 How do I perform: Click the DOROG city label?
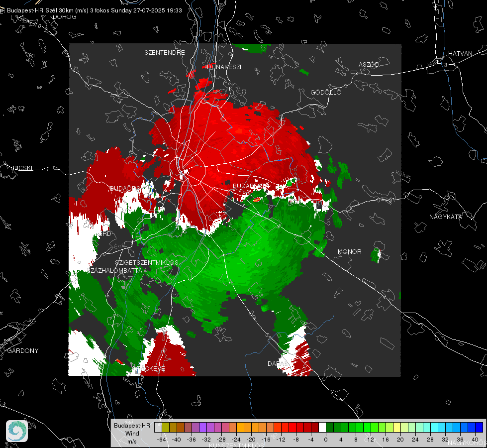[x=65, y=17]
